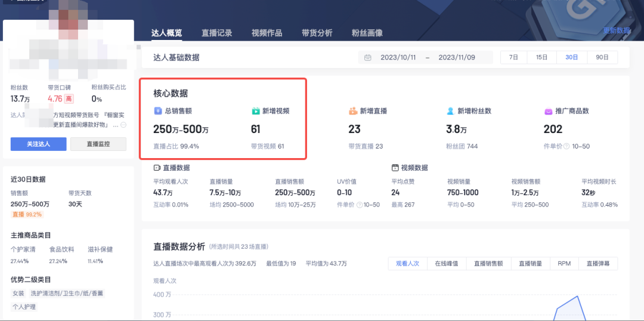The width and height of the screenshot is (644, 321).
Task: Open the 粉丝画像 tab
Action: point(367,33)
